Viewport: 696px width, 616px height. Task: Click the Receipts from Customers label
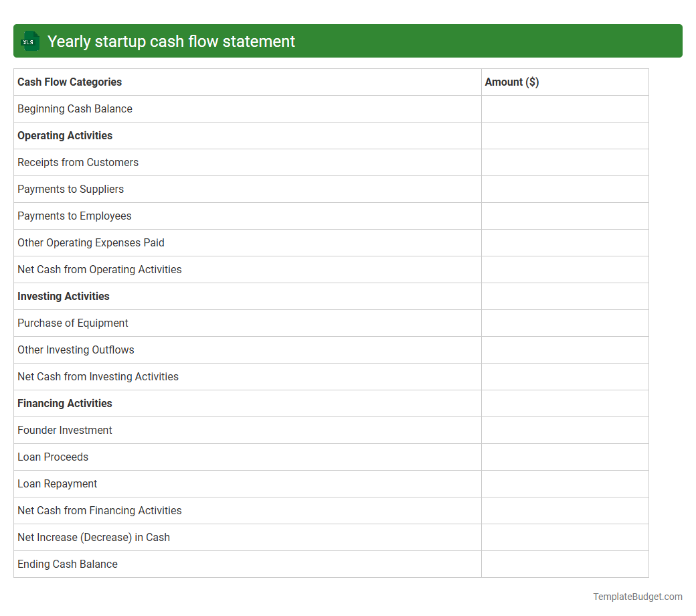click(78, 162)
